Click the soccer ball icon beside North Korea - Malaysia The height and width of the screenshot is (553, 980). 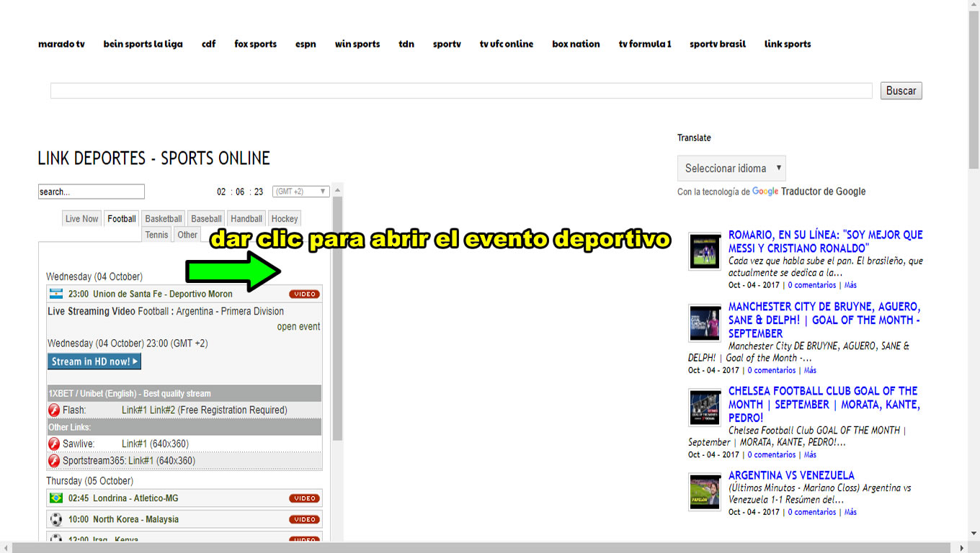pyautogui.click(x=56, y=519)
